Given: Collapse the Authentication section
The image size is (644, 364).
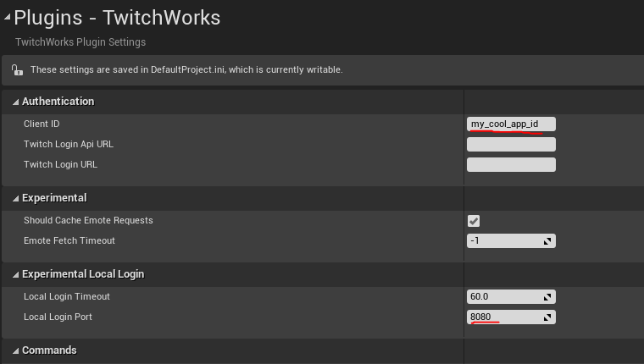Looking at the screenshot, I should point(15,102).
